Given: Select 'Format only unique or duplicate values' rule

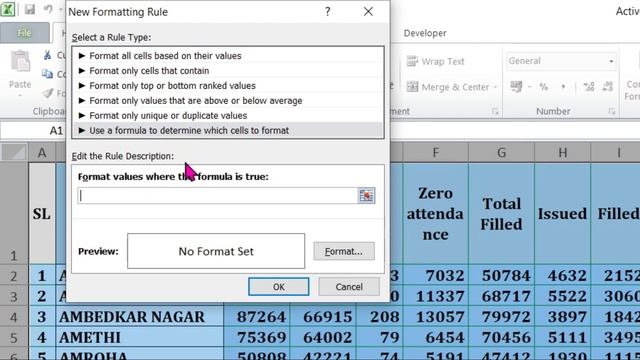Looking at the screenshot, I should tap(228, 116).
